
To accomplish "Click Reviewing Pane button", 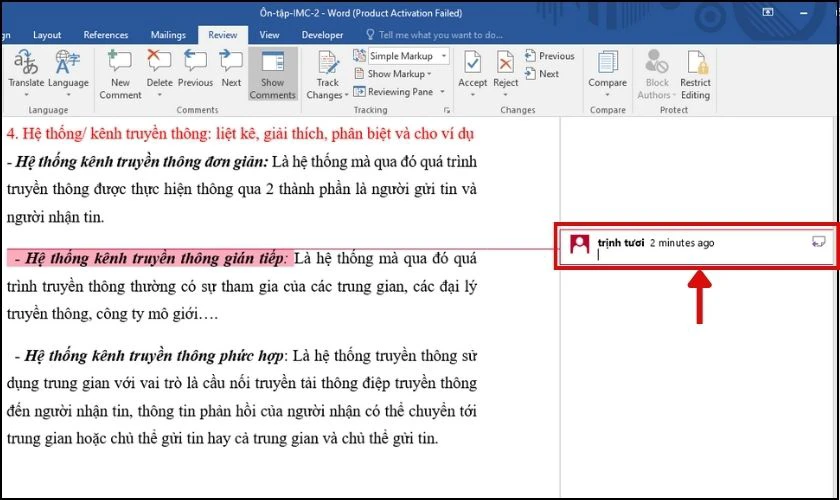I will coord(394,92).
